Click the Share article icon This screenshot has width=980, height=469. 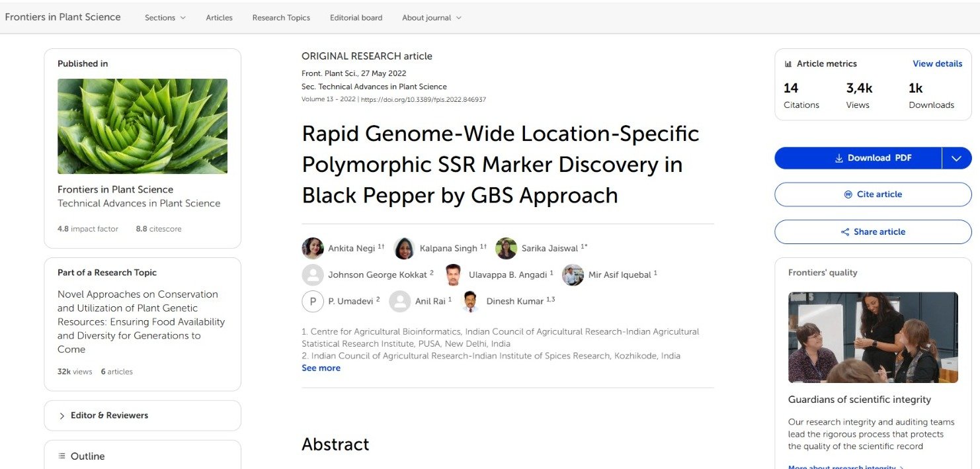844,232
